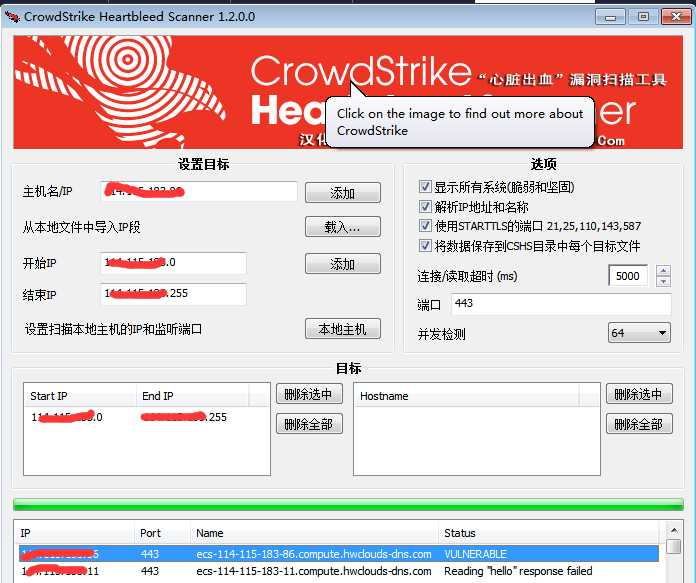The width and height of the screenshot is (696, 583).
Task: Sort results by the Name column header
Action: (314, 533)
